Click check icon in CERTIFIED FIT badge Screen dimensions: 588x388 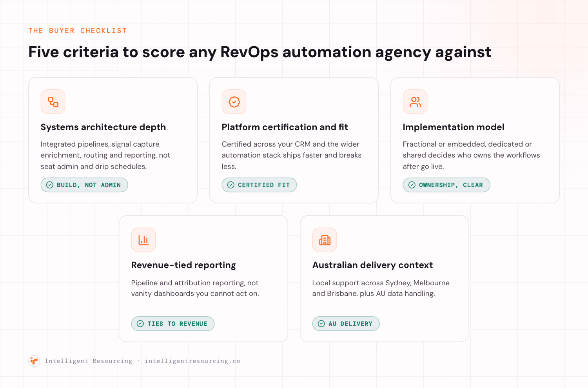[231, 185]
